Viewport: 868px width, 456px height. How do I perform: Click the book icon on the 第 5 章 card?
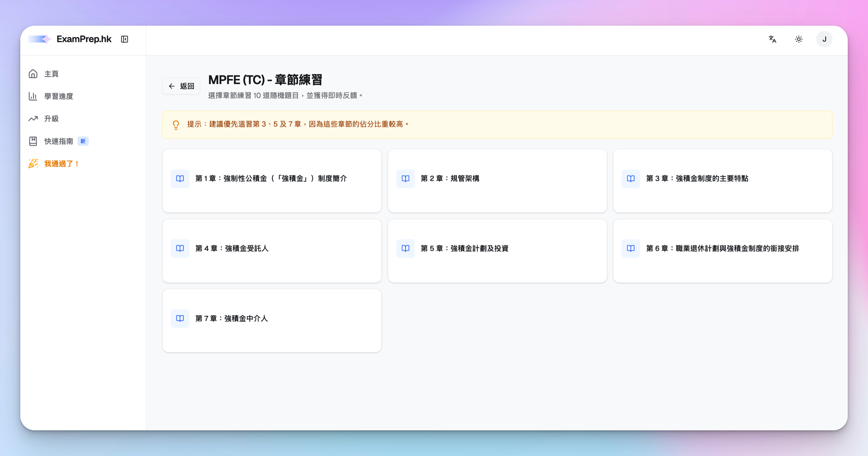coord(405,248)
